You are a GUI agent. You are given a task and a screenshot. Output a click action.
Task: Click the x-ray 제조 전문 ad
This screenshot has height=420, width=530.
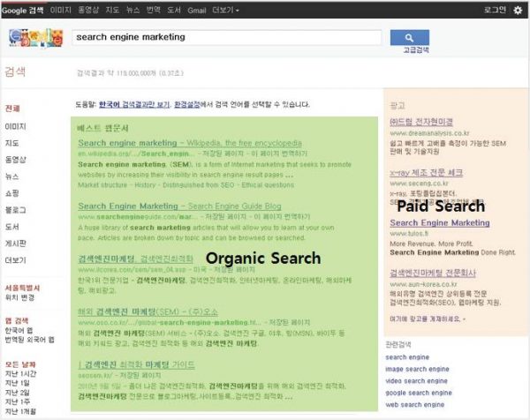(427, 173)
